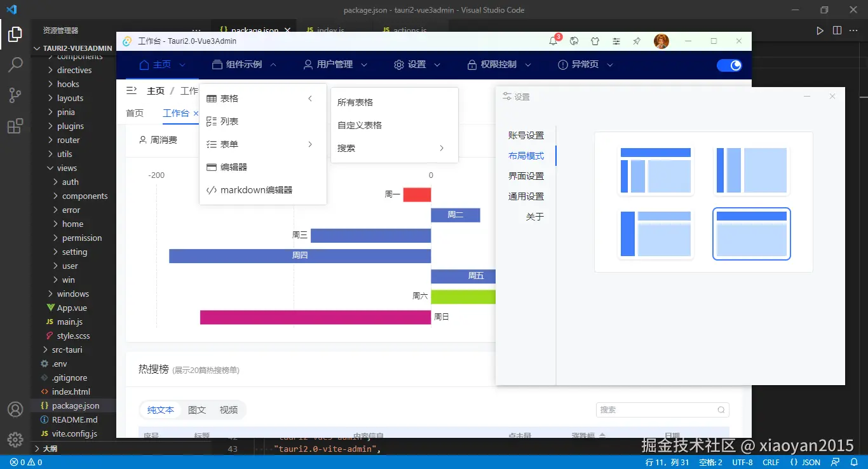This screenshot has height=469, width=868.
Task: Open Extensions in VS Code activity bar
Action: (x=15, y=126)
